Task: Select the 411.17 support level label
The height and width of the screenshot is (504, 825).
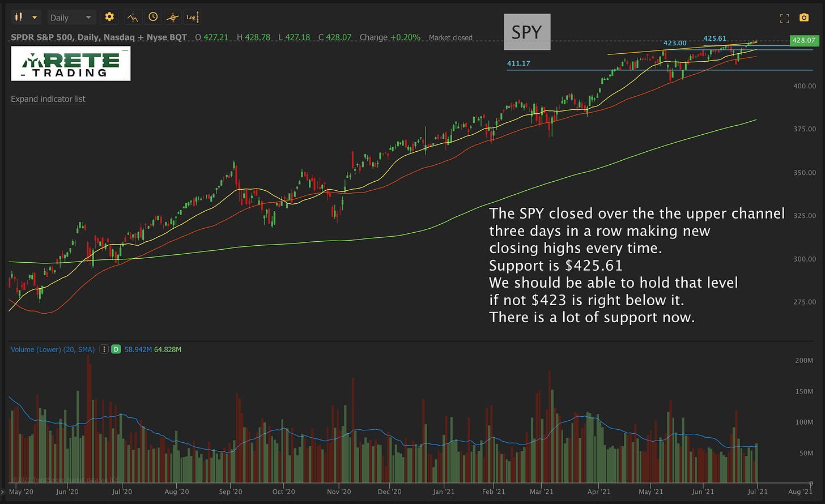Action: tap(518, 63)
